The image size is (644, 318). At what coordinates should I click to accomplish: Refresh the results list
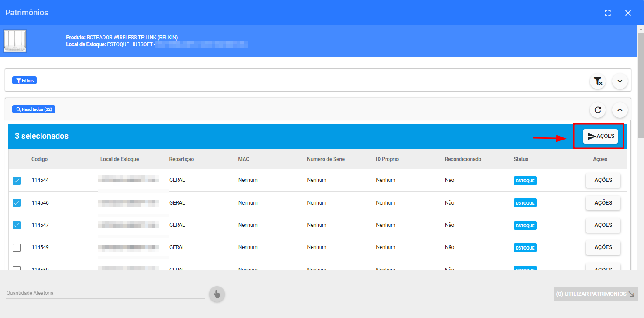[598, 110]
